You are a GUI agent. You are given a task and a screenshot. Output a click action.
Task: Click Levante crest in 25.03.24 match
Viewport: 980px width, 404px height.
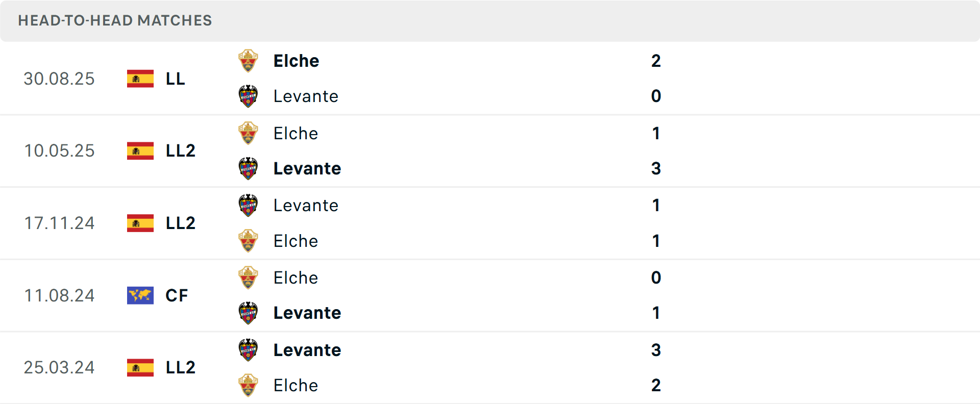248,350
